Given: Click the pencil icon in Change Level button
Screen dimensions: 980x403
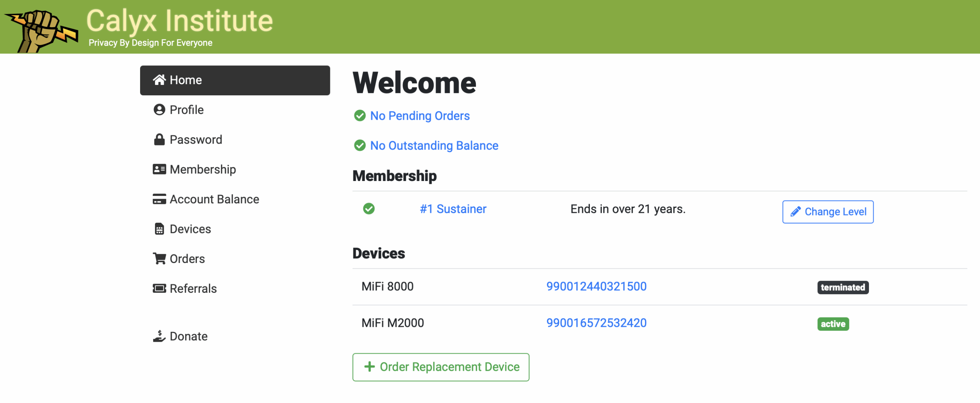Looking at the screenshot, I should (x=795, y=211).
